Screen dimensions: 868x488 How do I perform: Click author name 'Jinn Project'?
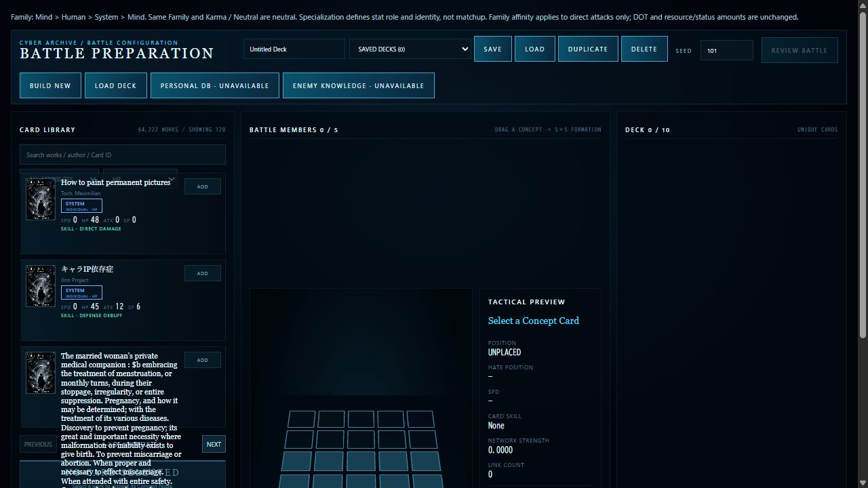tap(75, 280)
